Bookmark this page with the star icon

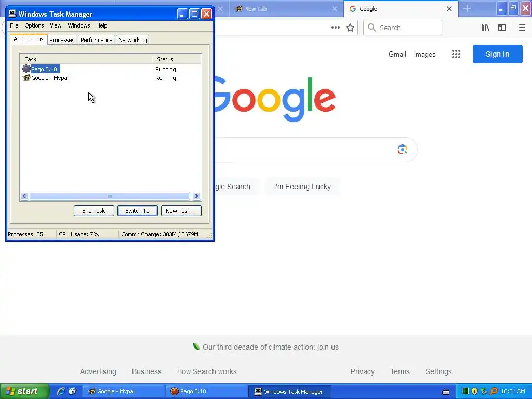point(350,28)
